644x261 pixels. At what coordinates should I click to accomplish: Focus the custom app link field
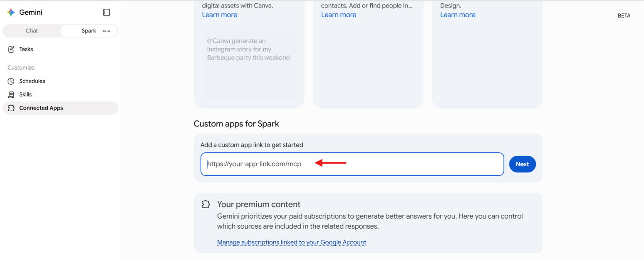click(352, 164)
